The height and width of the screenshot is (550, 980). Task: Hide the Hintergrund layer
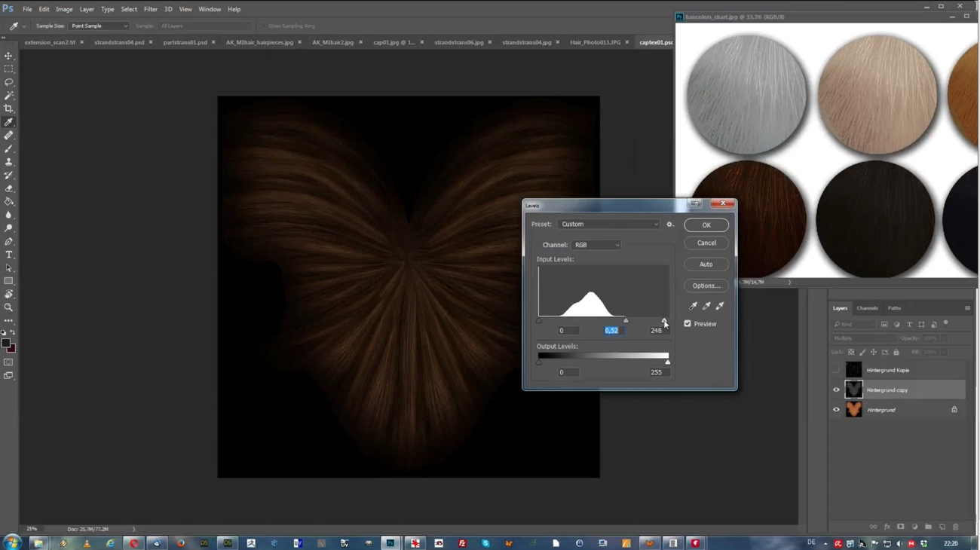pyautogui.click(x=836, y=409)
